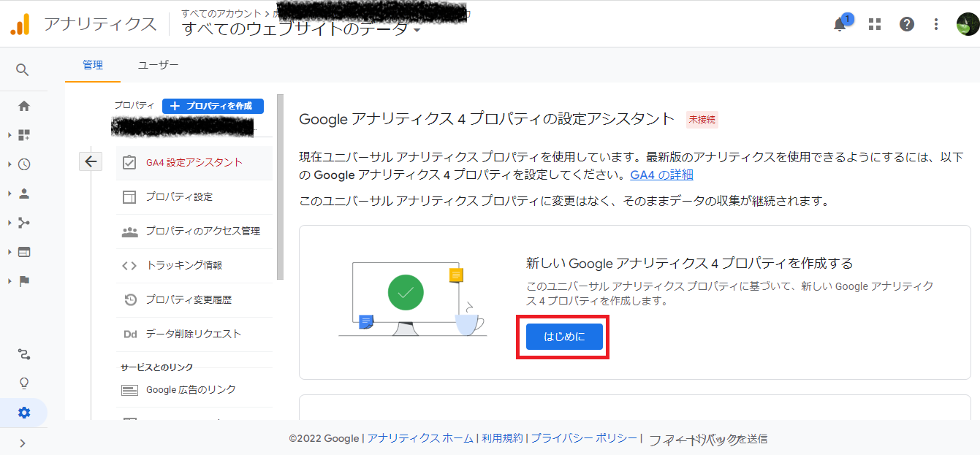980x455 pixels.
Task: Expand the Realtime section arrow
Action: click(x=10, y=164)
